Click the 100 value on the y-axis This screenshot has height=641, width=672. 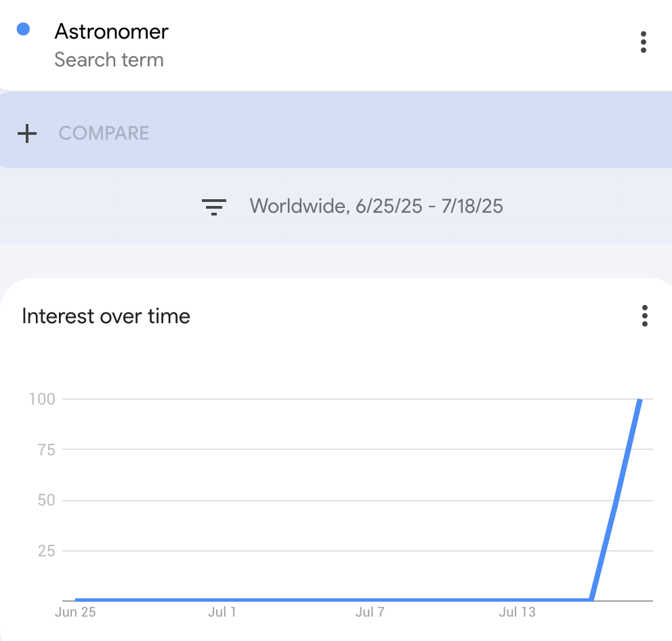(42, 399)
